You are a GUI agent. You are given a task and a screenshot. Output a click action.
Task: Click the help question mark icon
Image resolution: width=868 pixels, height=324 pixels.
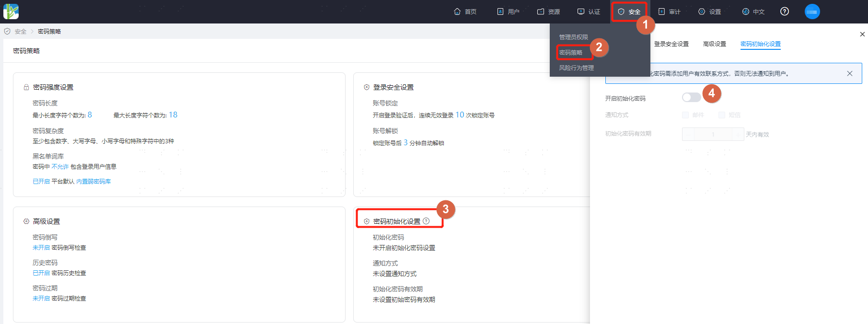tap(785, 12)
